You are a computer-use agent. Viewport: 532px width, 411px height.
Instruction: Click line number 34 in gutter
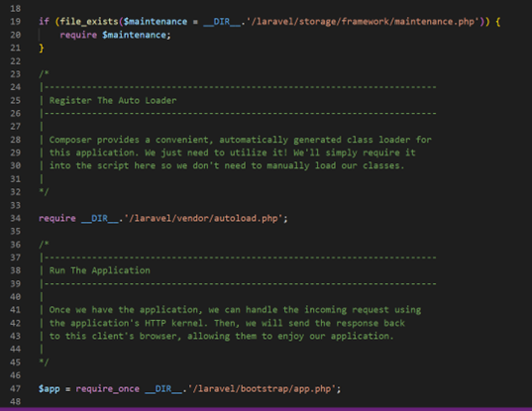15,218
